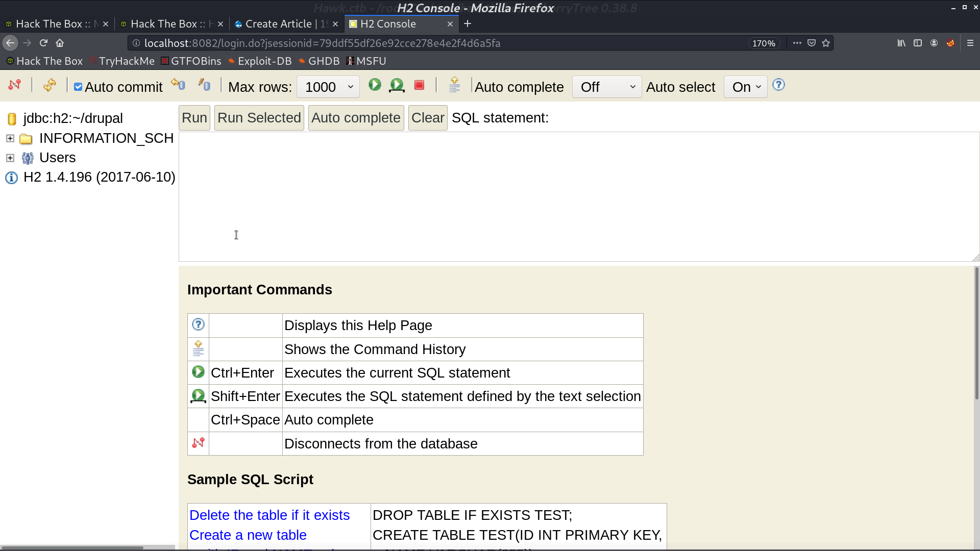The image size is (980, 551).
Task: Click the INFORMATION_SCHEMA folder icon
Action: point(26,139)
